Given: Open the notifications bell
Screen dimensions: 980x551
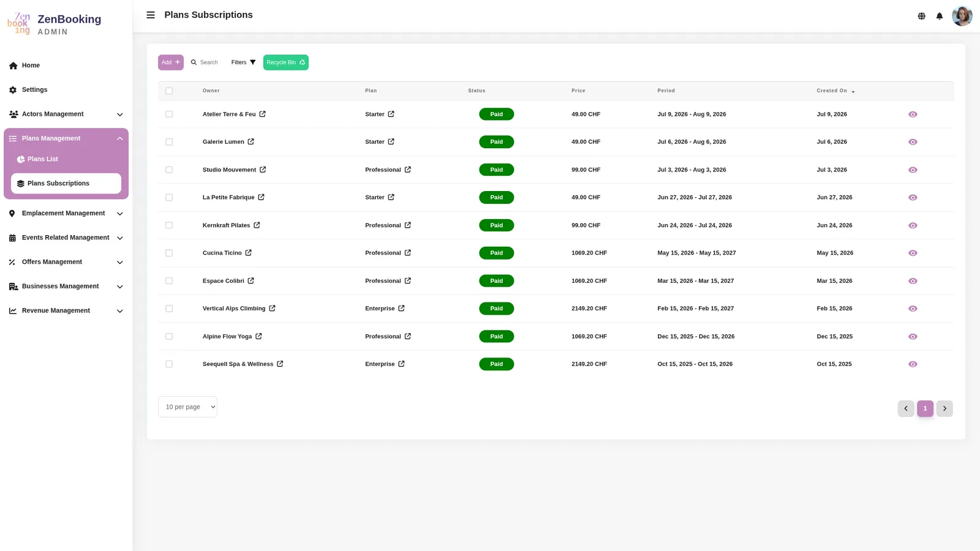Looking at the screenshot, I should click(939, 16).
